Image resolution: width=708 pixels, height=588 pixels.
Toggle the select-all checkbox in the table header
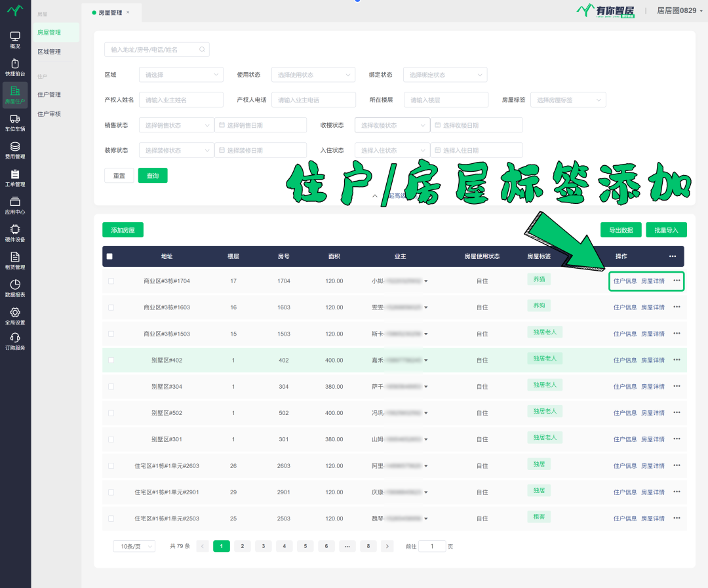coord(109,256)
